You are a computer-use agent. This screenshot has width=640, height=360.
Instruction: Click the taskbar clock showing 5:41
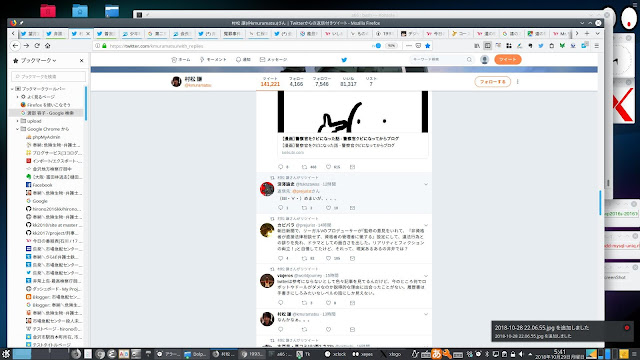point(560,354)
